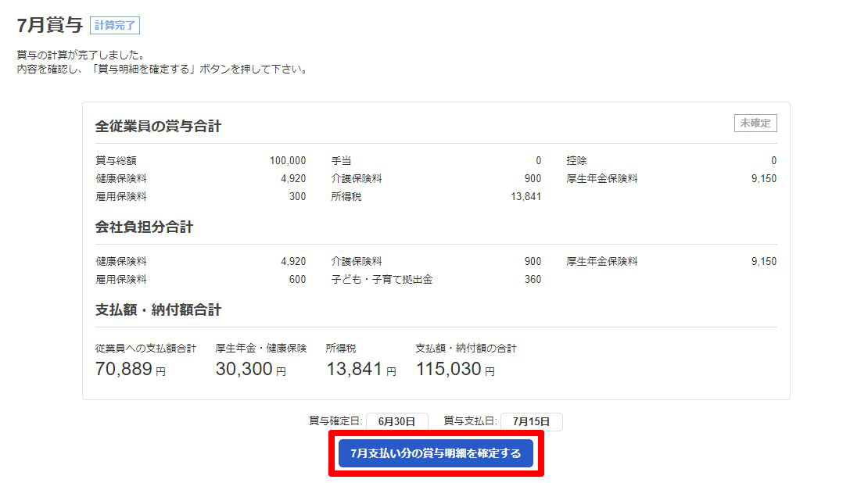Confirm July bonus statements with blue button
Viewport: 868px width, 483px height.
coord(436,453)
